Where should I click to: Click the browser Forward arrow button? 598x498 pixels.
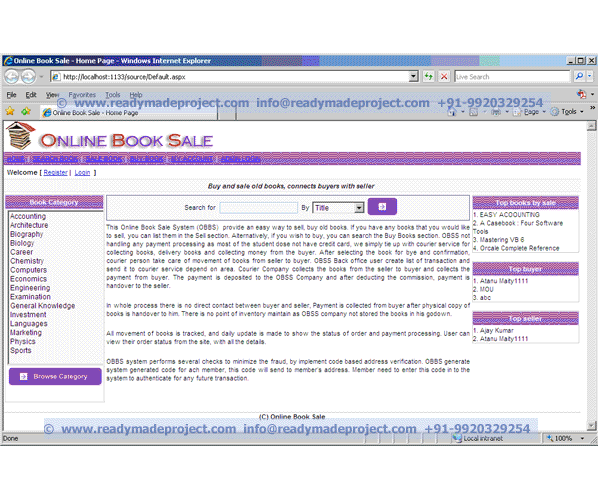point(28,77)
